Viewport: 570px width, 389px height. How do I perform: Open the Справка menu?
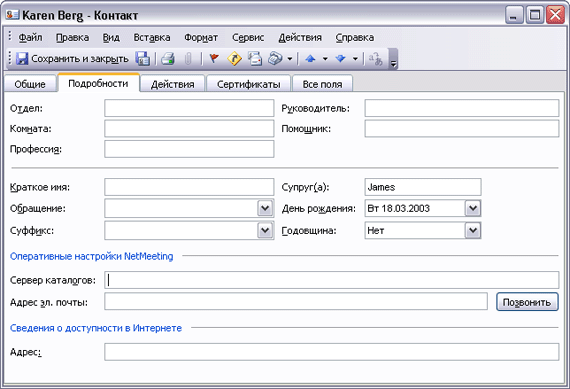354,37
